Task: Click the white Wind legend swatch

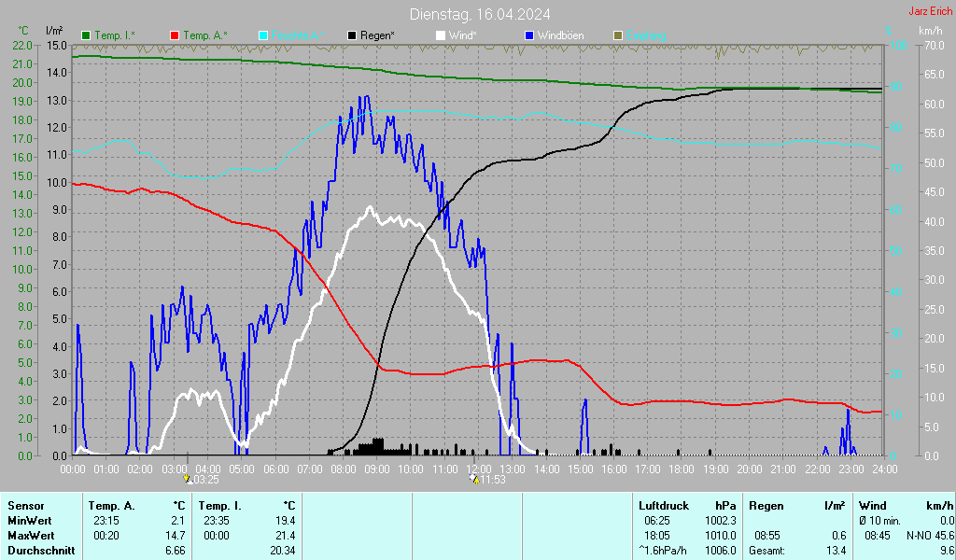Action: 441,35
